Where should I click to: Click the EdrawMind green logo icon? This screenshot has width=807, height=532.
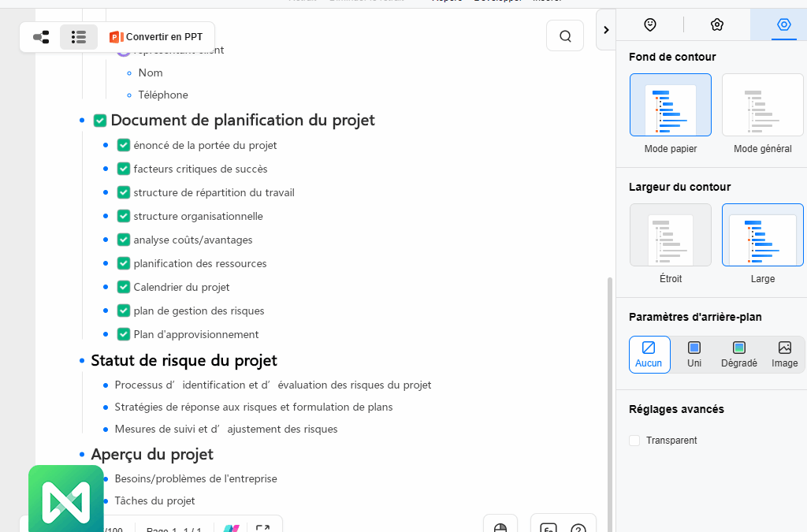pyautogui.click(x=66, y=498)
